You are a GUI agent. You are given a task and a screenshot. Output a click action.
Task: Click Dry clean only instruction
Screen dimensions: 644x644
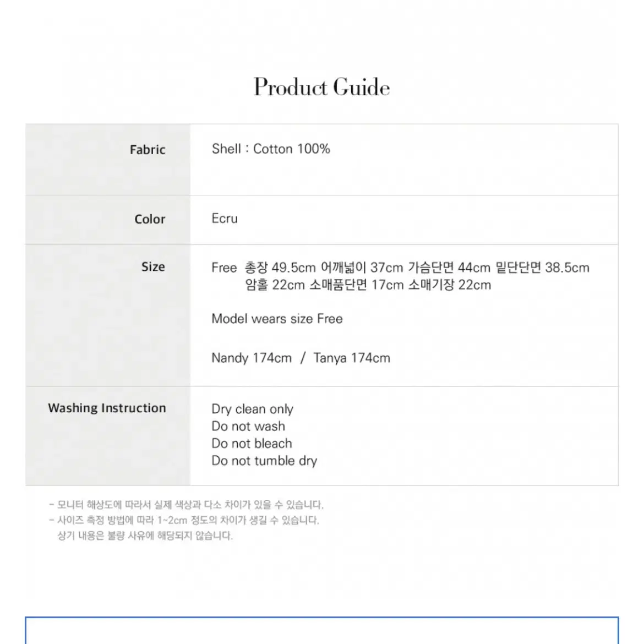pyautogui.click(x=252, y=409)
